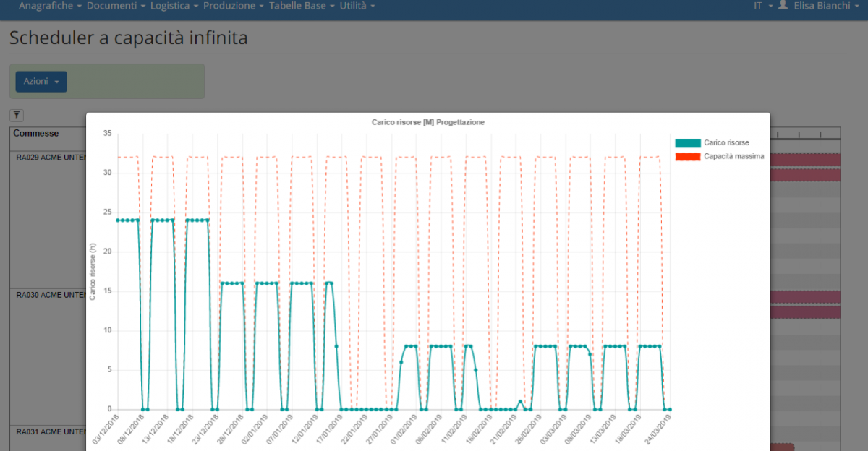868x451 pixels.
Task: Click the filter funnel icon above Commesse
Action: [x=17, y=115]
